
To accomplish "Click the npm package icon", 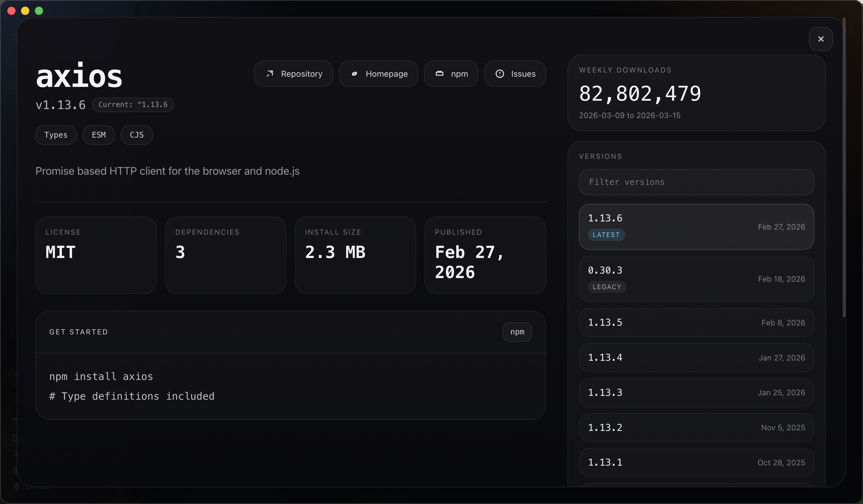I will coord(439,74).
